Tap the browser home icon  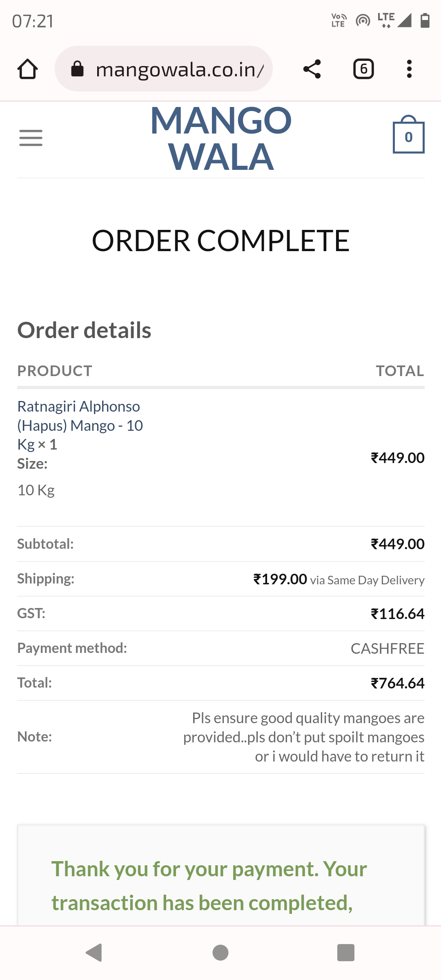click(x=28, y=69)
